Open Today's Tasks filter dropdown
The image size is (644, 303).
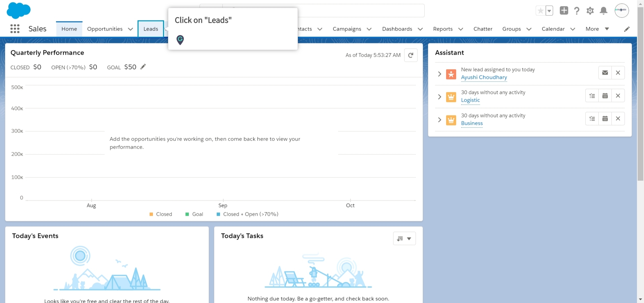coord(404,239)
